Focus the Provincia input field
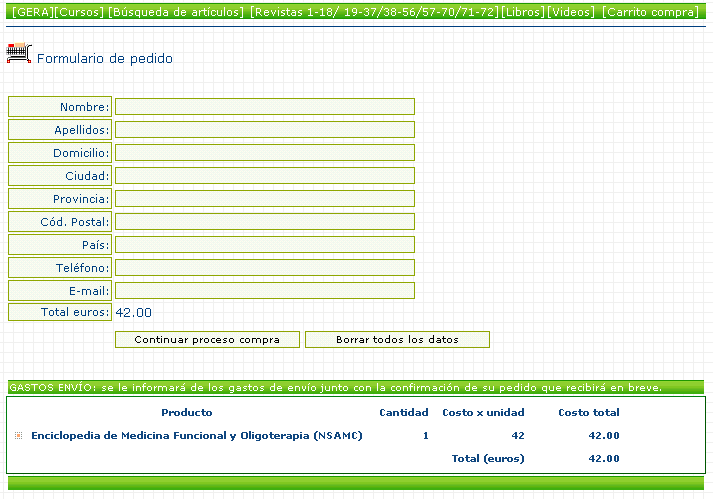Viewport: 713px width, 499px height. coord(265,199)
